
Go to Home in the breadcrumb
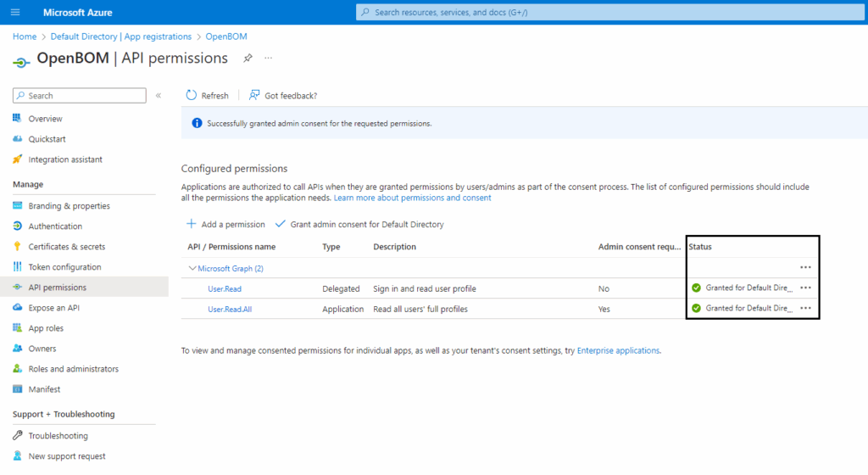25,36
